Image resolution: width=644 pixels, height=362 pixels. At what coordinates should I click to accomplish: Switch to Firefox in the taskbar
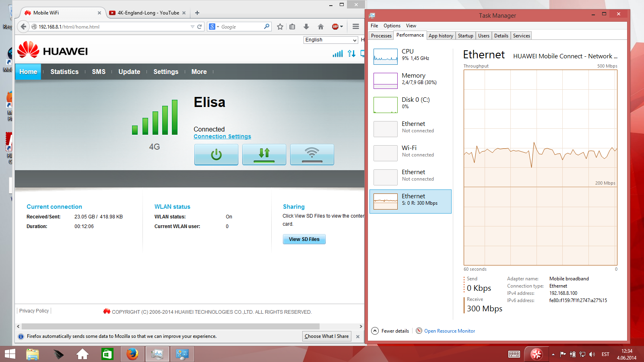132,354
